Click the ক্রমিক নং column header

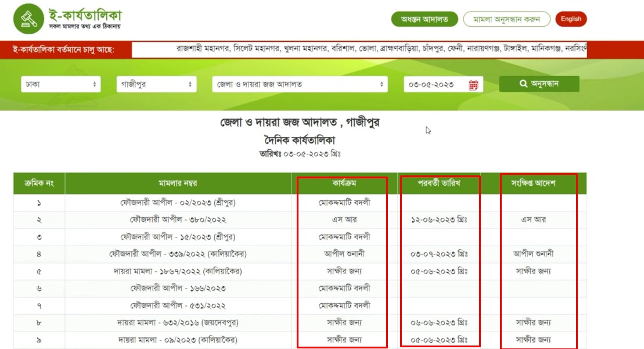(39, 184)
